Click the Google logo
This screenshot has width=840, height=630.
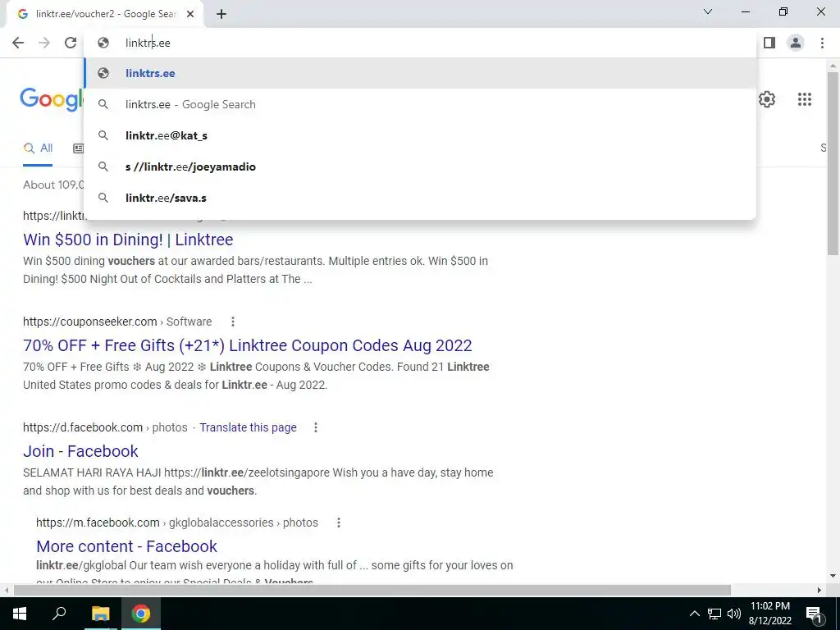52,99
